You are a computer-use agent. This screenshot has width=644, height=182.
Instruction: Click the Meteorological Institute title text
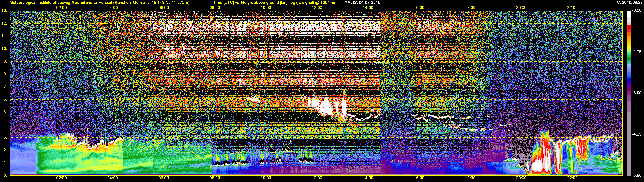point(100,3)
